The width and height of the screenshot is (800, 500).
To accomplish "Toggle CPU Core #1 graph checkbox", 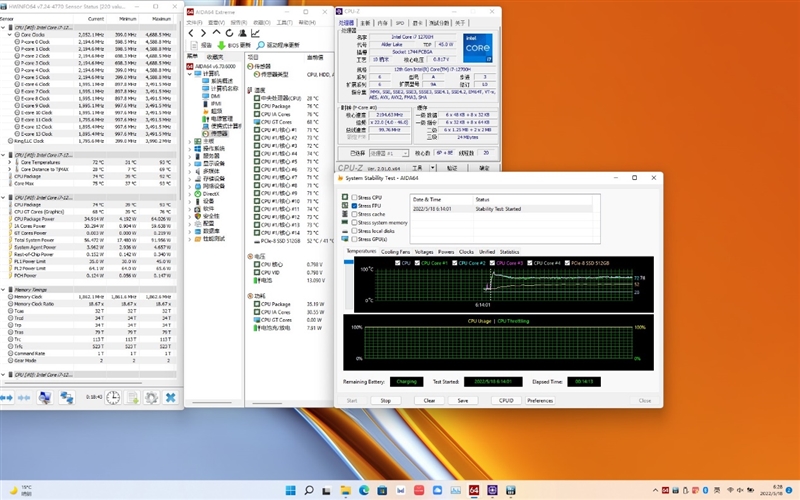I will tap(417, 263).
